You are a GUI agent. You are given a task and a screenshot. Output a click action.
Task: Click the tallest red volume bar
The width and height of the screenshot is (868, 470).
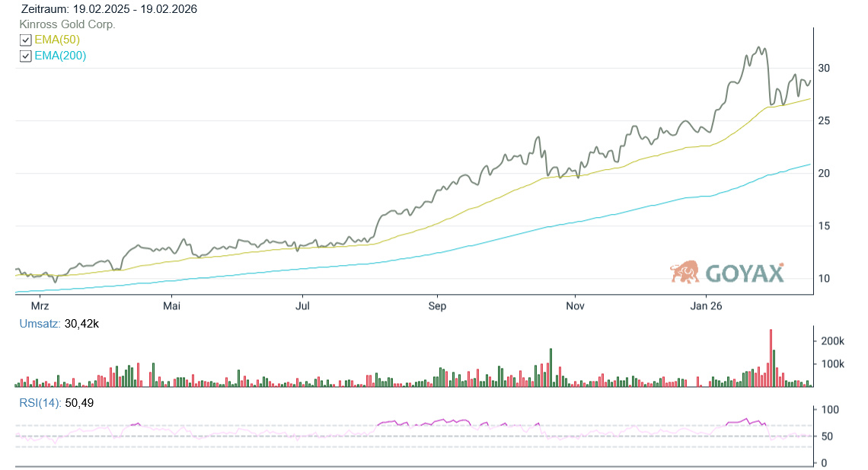point(771,358)
